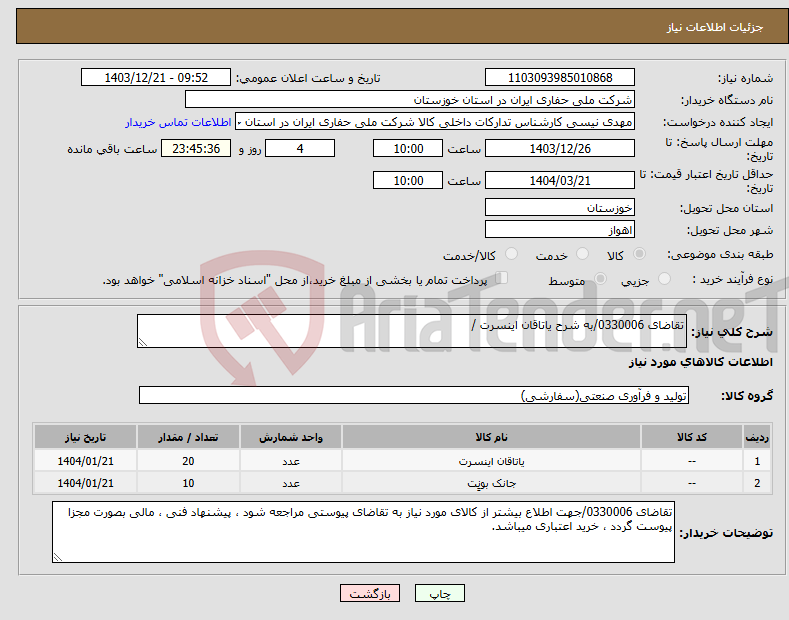Select the خدمت radio button
789x620 pixels.
(x=582, y=254)
